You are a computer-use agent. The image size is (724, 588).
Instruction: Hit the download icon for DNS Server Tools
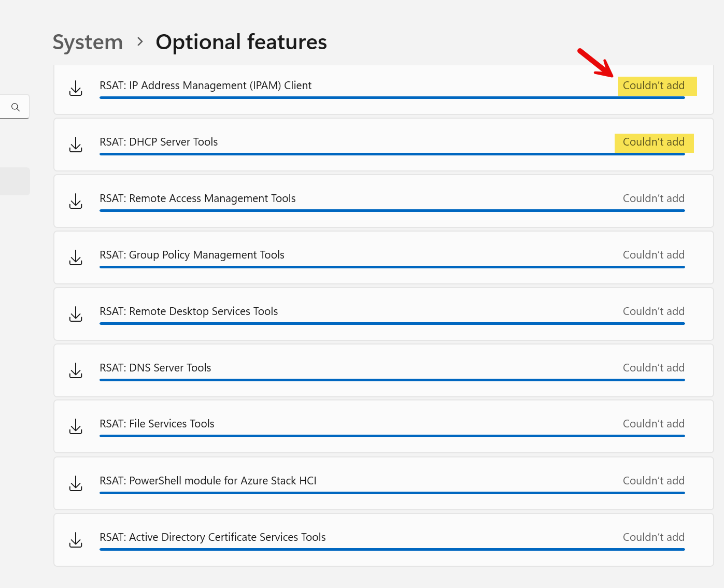pos(76,371)
